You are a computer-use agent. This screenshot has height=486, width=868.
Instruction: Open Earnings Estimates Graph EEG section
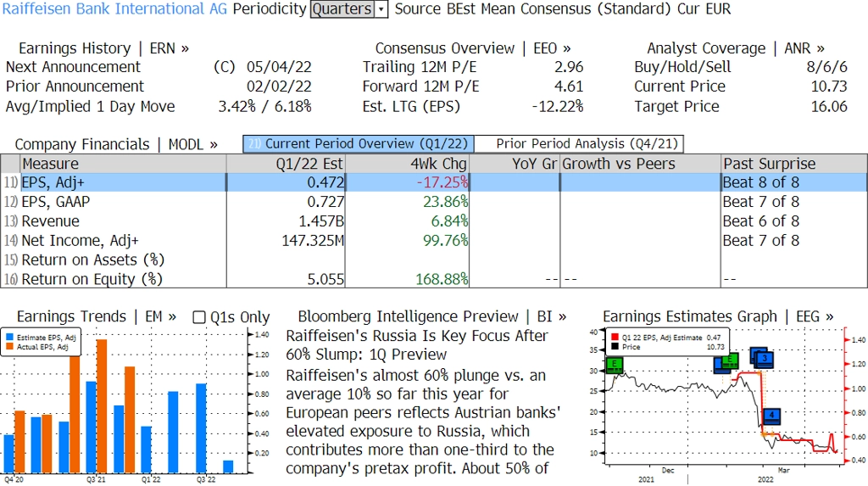[718, 317]
